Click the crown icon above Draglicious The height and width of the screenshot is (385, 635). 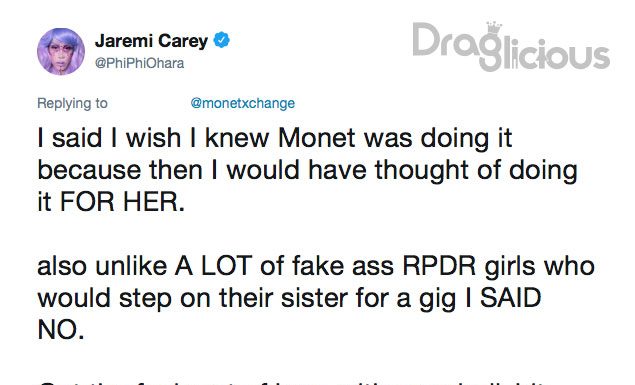coord(494,28)
